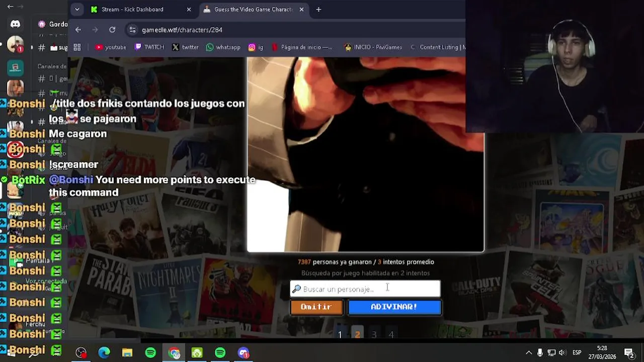Screen dimensions: 644x362
Task: Open the TWITCH bookmark
Action: pyautogui.click(x=149, y=47)
